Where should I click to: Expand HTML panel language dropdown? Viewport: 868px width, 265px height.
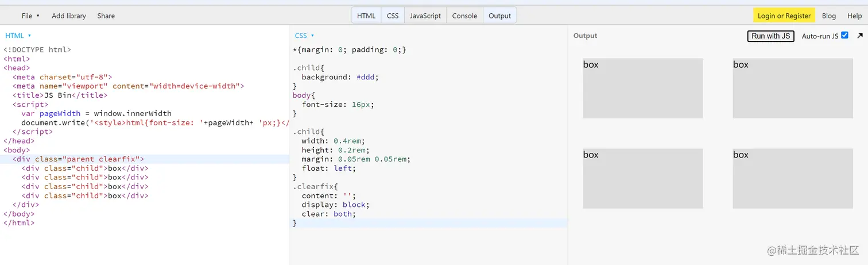[x=18, y=36]
